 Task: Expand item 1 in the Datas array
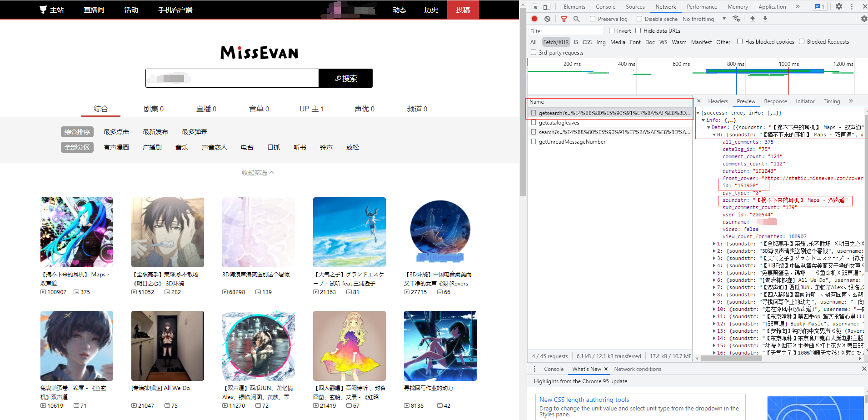pos(714,244)
